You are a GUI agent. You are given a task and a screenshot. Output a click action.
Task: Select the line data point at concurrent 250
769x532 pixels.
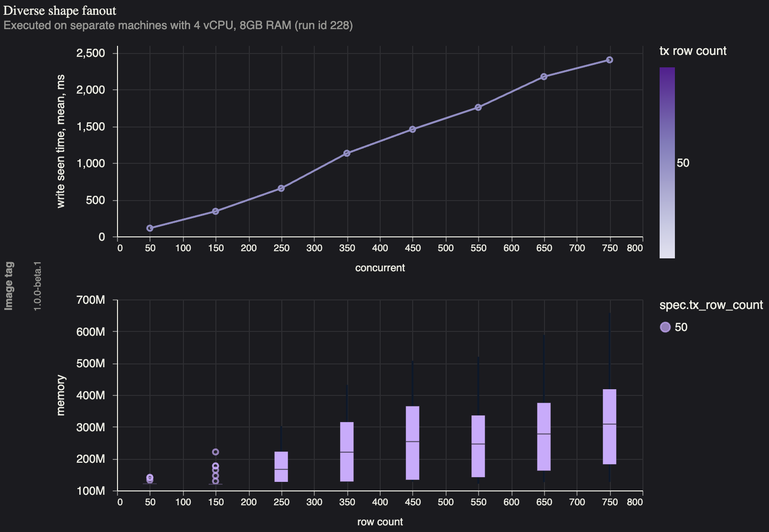(x=281, y=188)
